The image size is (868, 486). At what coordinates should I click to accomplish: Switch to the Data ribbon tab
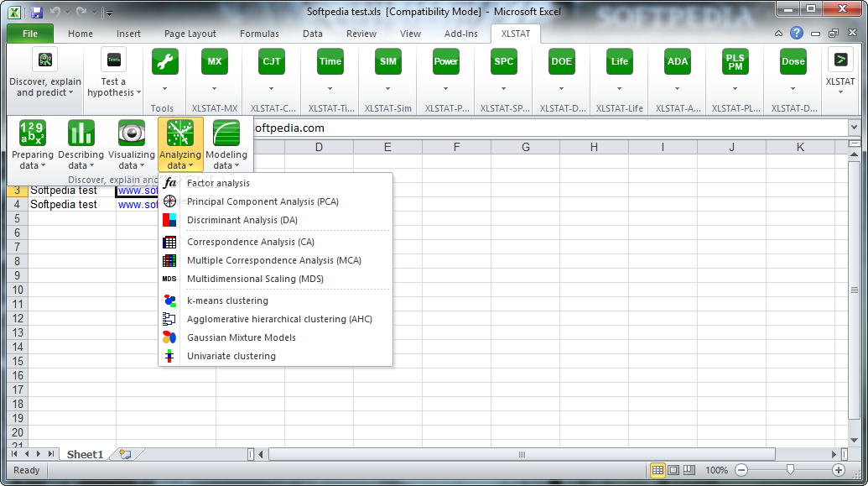pyautogui.click(x=312, y=34)
